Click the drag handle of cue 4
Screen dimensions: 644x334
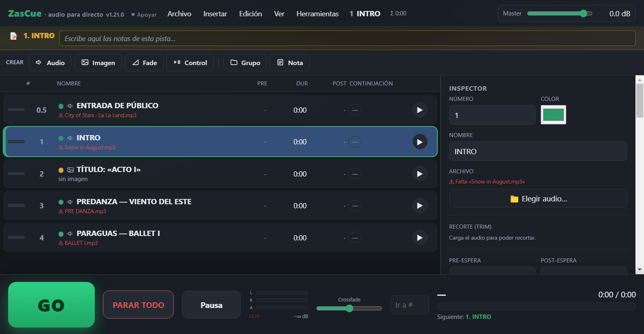[x=16, y=237]
